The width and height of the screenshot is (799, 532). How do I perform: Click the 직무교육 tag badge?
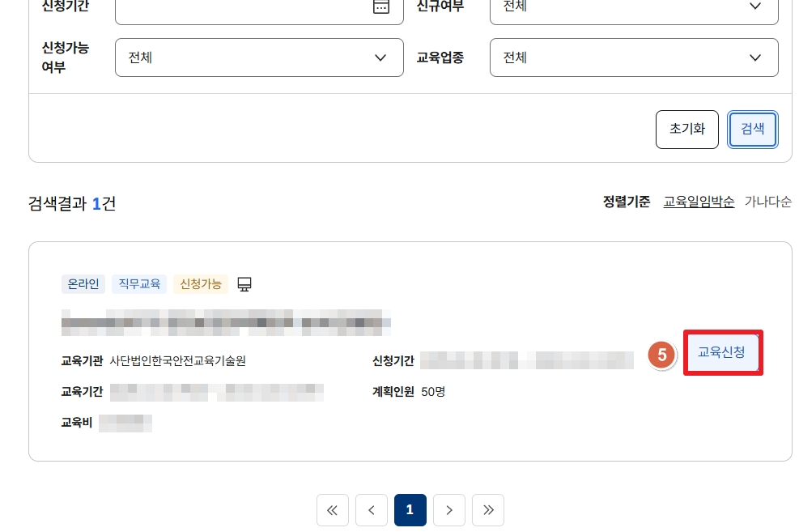[x=139, y=283]
